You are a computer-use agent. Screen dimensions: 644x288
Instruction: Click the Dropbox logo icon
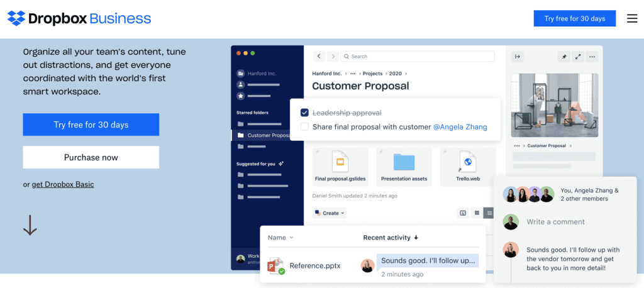[16, 18]
